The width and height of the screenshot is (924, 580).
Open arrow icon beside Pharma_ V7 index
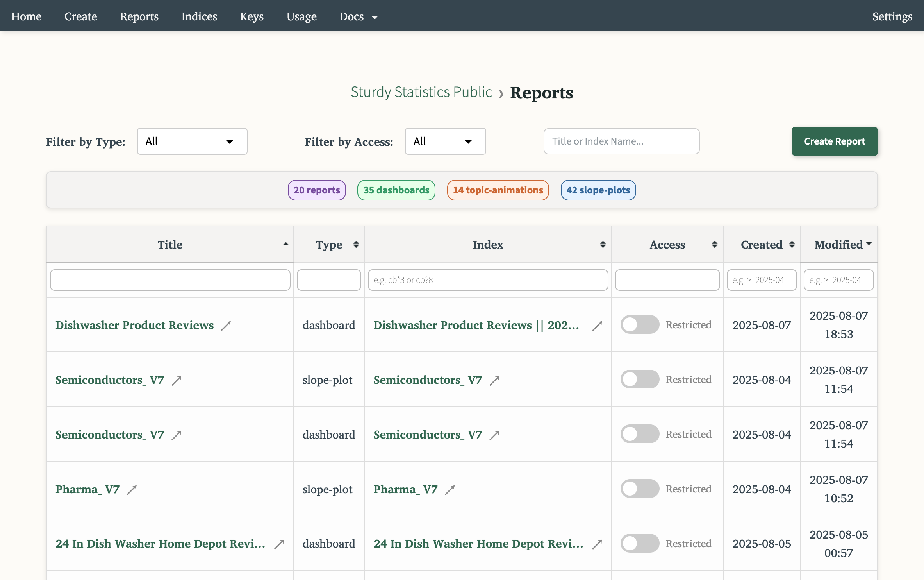(450, 490)
